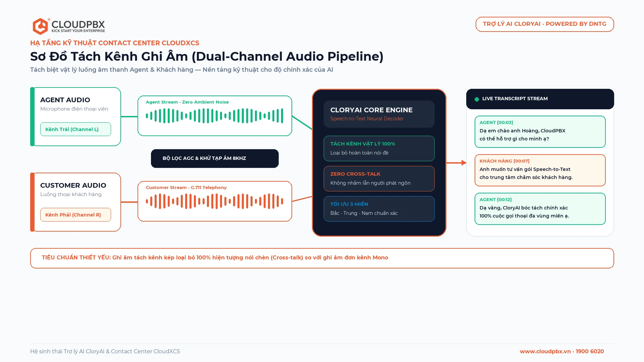This screenshot has width=644, height=362.
Task: Open the Tách Kênh Vật Lý 100% card
Action: [379, 148]
